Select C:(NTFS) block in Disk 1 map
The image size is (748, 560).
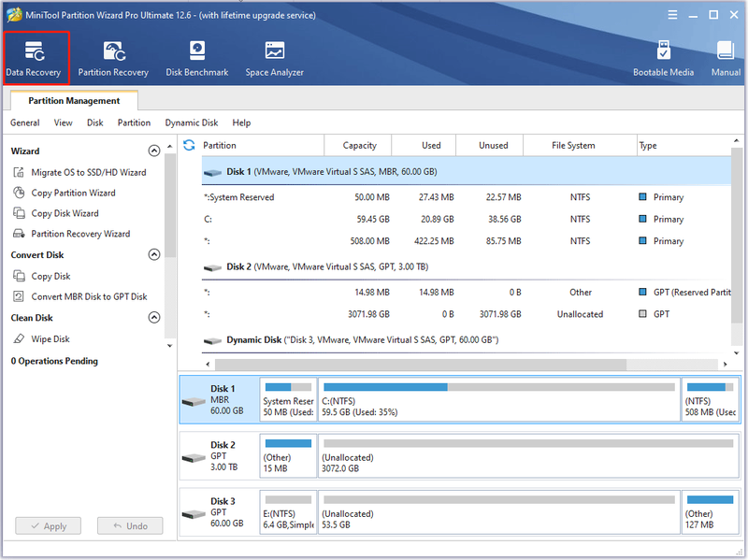click(x=499, y=400)
